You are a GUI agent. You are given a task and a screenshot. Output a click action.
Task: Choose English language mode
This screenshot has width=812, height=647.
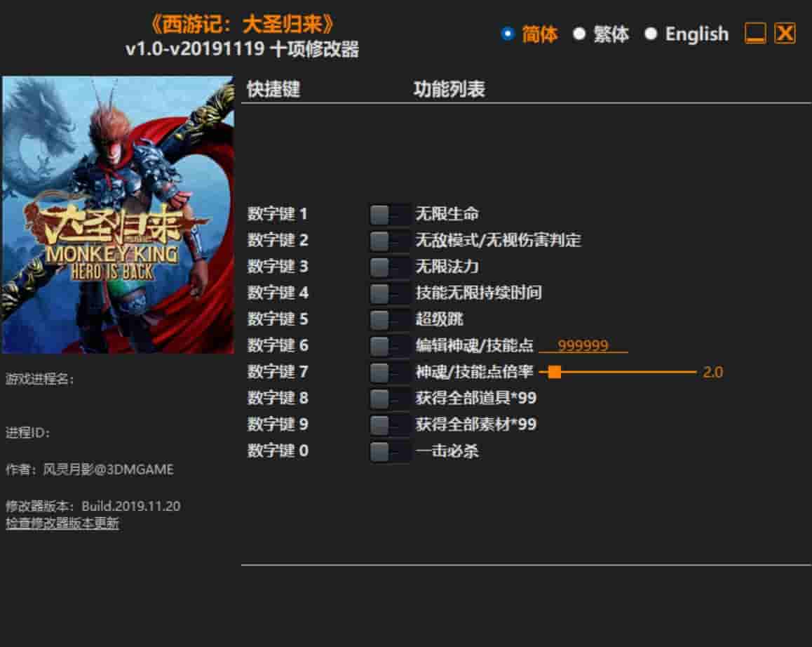[653, 33]
